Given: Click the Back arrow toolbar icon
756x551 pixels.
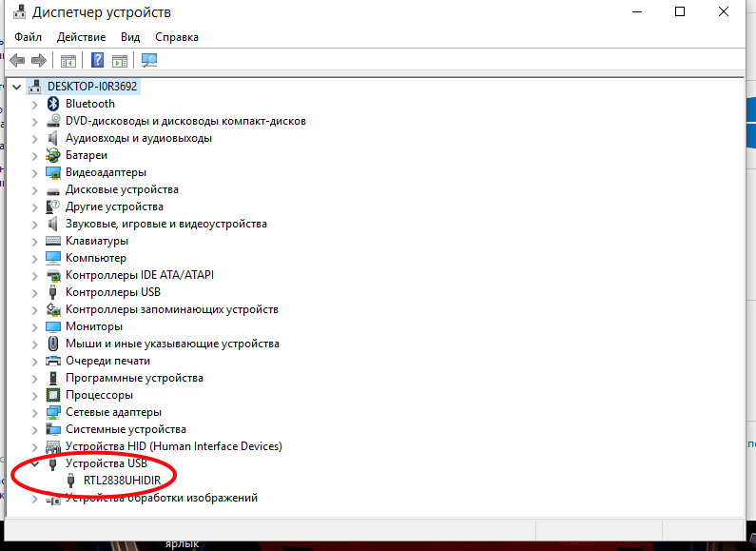Looking at the screenshot, I should coord(17,60).
